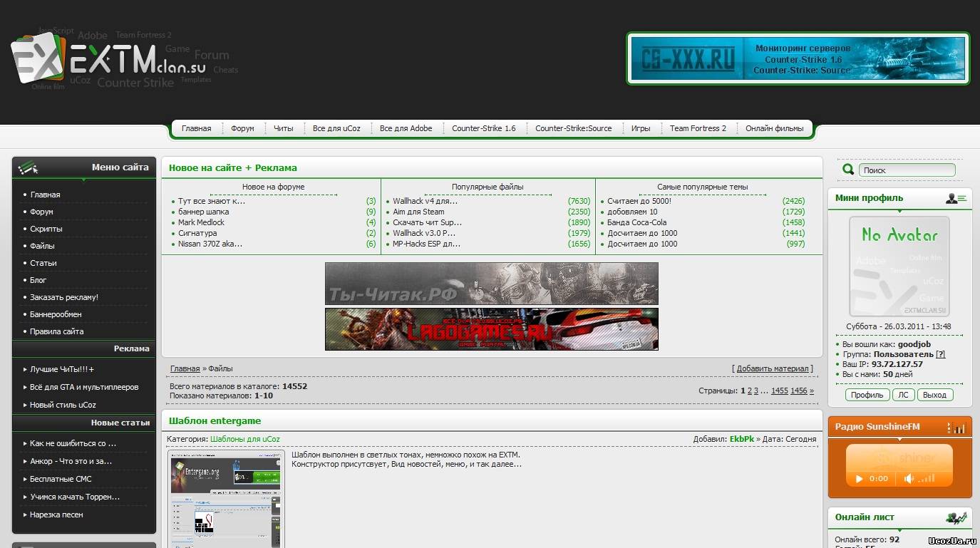Screen dimensions: 980x548
Task: Open the 'Читы' navigation tab
Action: [x=283, y=128]
